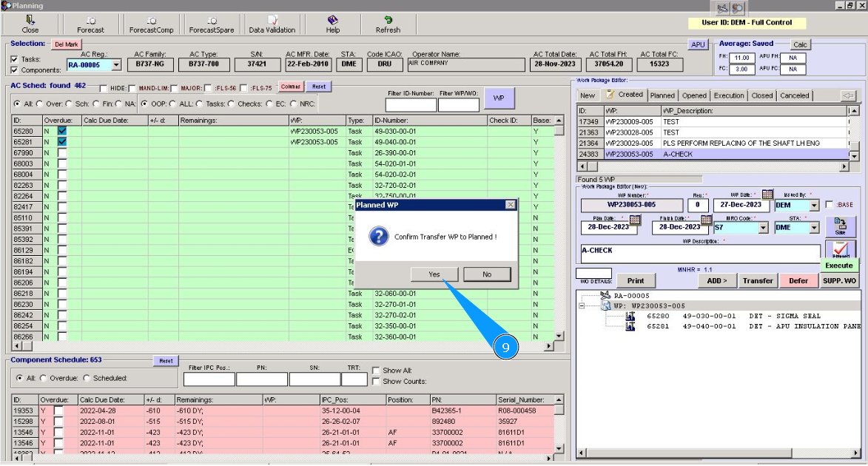The image size is (868, 466).
Task: Uncheck the Tasks selection checkbox
Action: point(15,59)
